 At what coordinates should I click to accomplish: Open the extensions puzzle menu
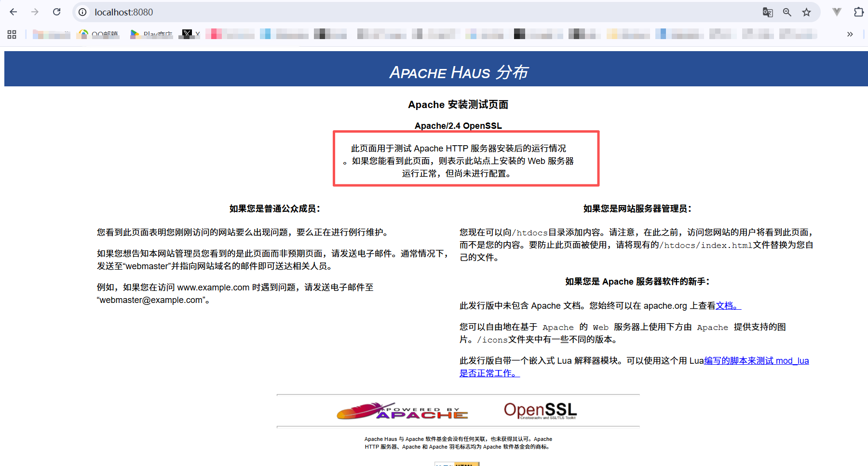tap(859, 12)
